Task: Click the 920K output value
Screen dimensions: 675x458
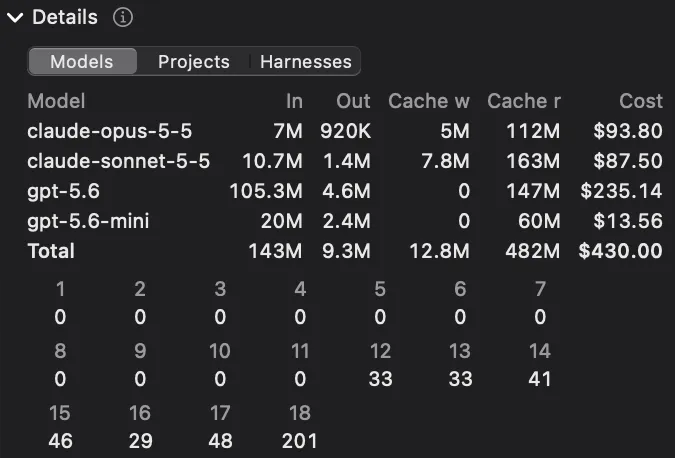Action: (x=346, y=131)
